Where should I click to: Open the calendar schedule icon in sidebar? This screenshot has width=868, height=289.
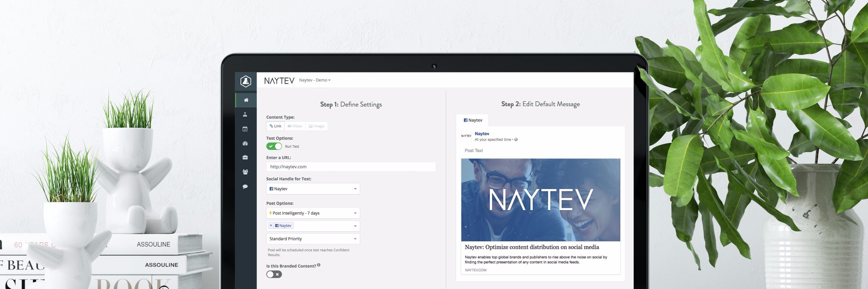pyautogui.click(x=245, y=129)
